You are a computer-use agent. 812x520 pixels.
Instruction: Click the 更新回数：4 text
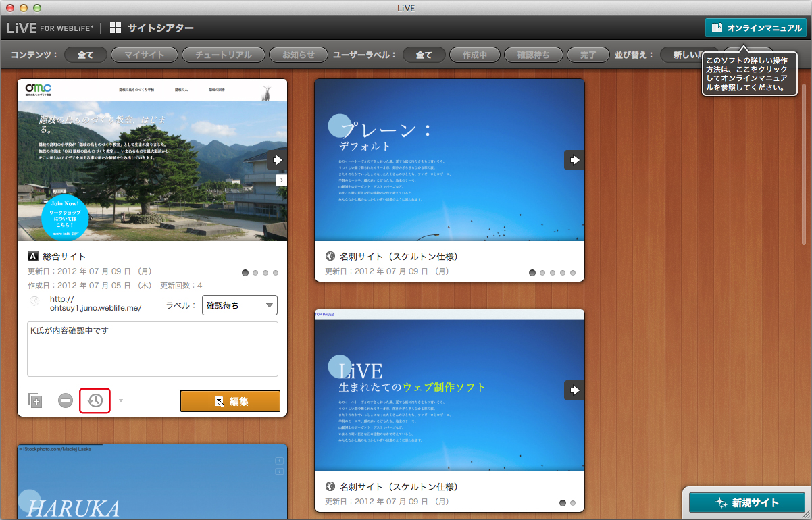pos(181,285)
